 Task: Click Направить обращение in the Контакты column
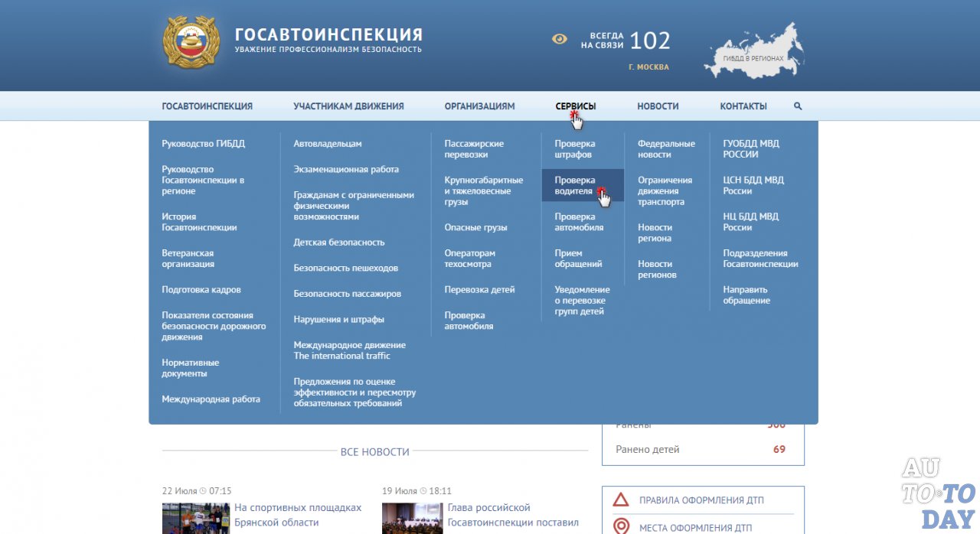point(746,295)
